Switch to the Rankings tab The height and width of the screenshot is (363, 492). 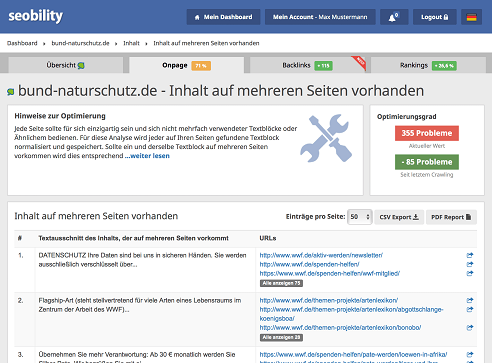428,65
